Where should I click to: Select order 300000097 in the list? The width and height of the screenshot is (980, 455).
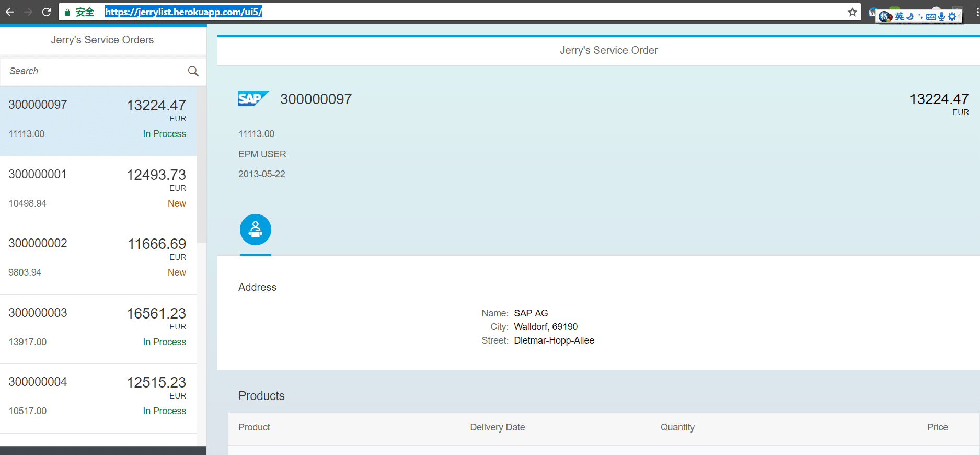tap(98, 121)
